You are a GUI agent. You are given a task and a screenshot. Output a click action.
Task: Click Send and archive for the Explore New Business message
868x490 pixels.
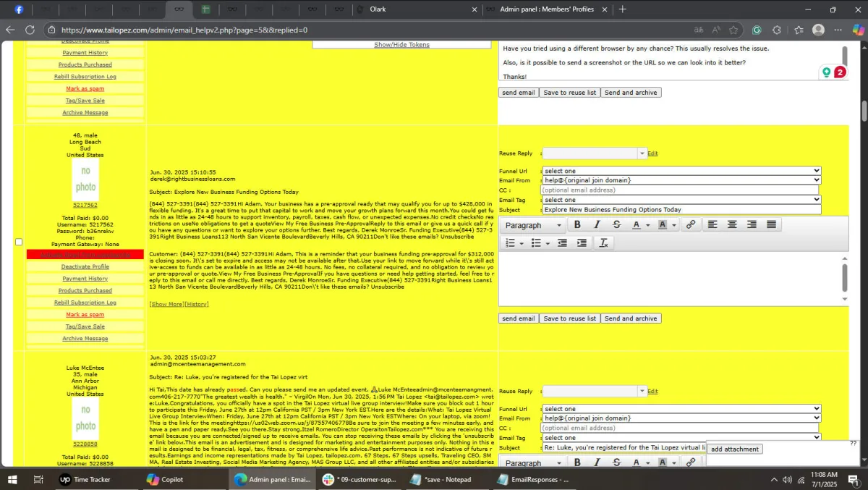coord(631,318)
